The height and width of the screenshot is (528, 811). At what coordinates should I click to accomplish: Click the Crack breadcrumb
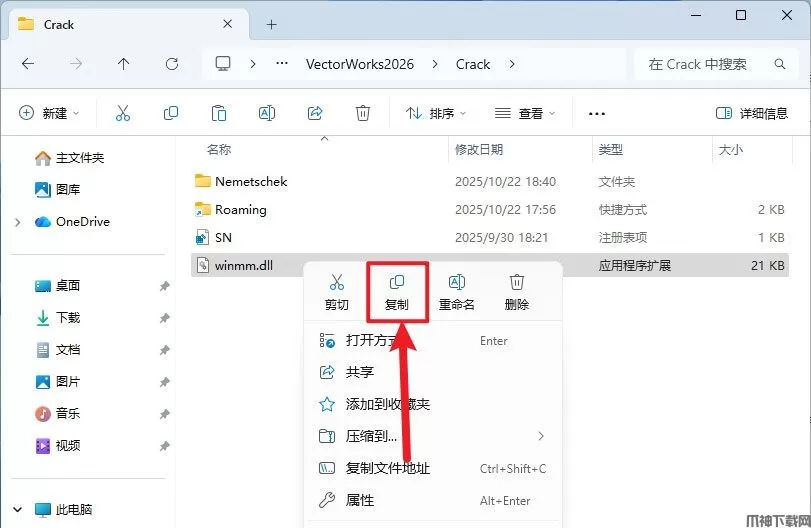[x=473, y=64]
